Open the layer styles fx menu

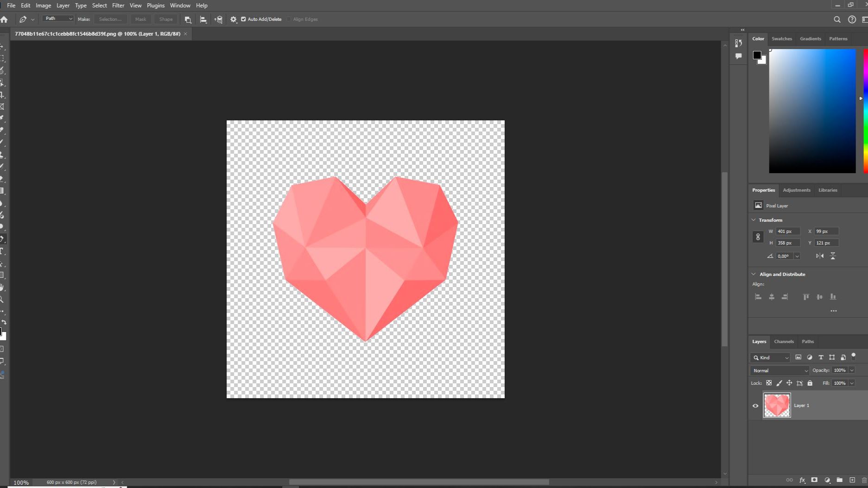pos(802,480)
